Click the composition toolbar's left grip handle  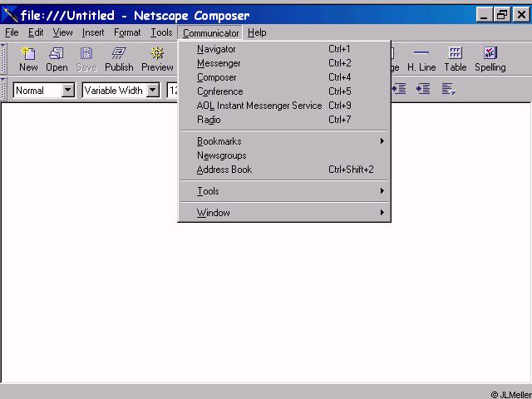[x=3, y=58]
